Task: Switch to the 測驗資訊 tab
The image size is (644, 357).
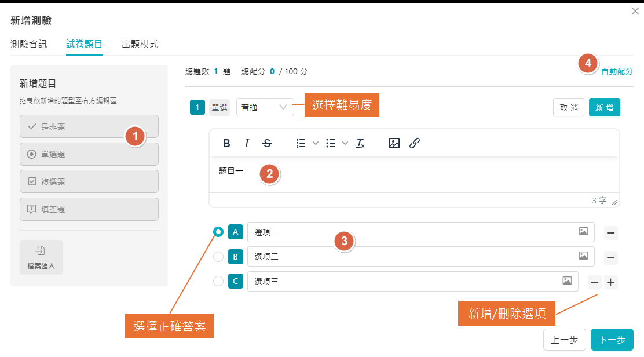Action: [x=29, y=44]
